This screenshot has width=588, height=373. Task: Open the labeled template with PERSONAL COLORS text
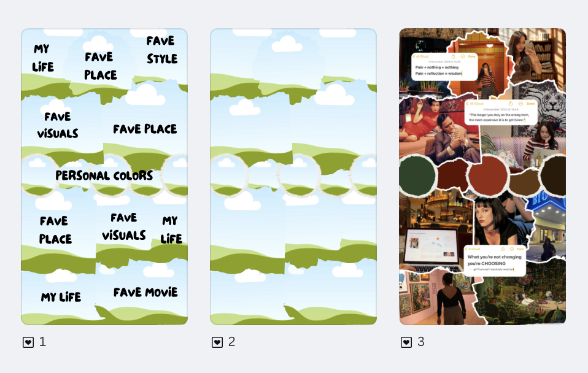pyautogui.click(x=104, y=177)
